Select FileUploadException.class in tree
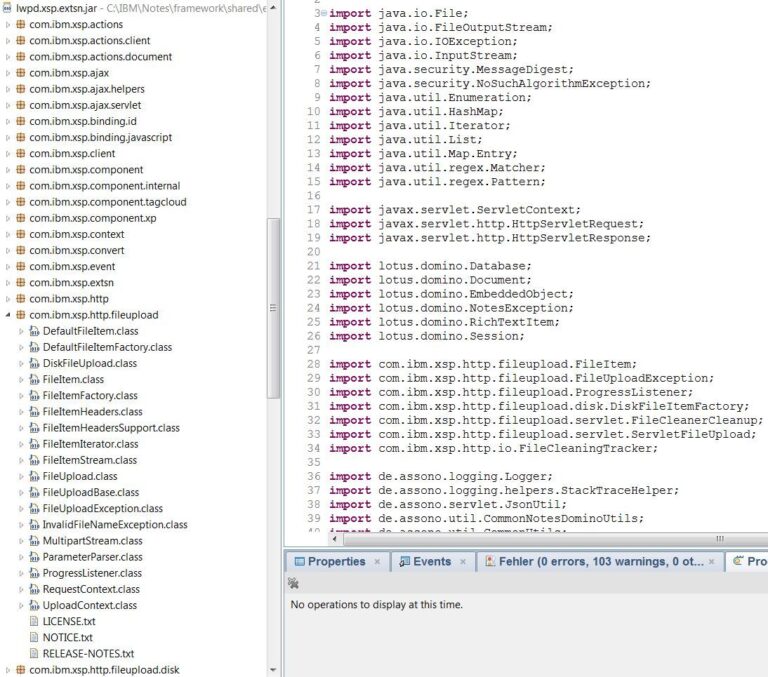768x677 pixels. click(103, 508)
